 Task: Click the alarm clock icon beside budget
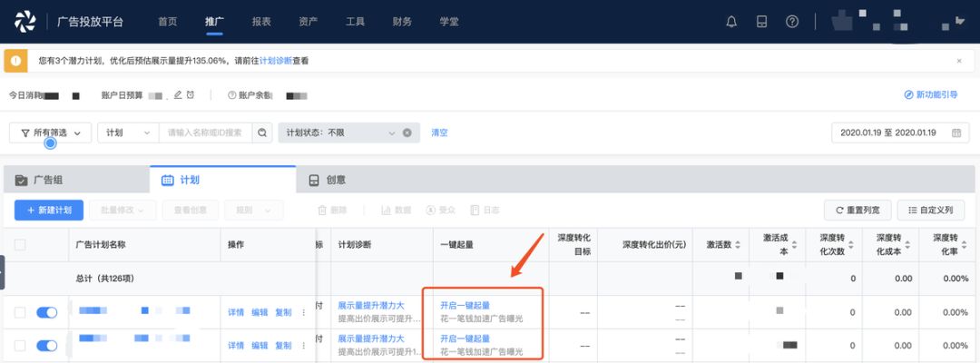click(x=191, y=94)
